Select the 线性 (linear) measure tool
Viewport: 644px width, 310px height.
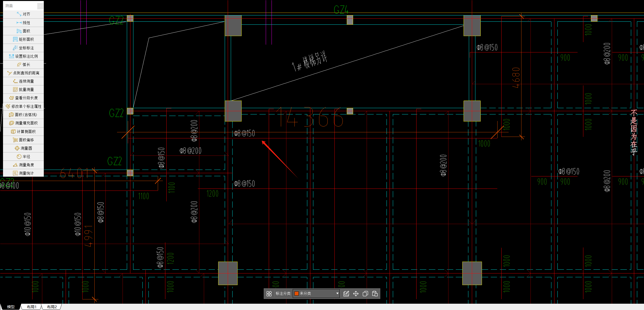pos(23,23)
